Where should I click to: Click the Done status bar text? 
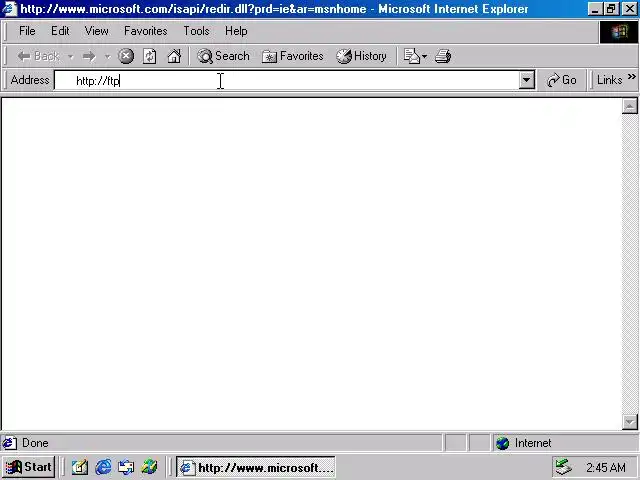35,443
